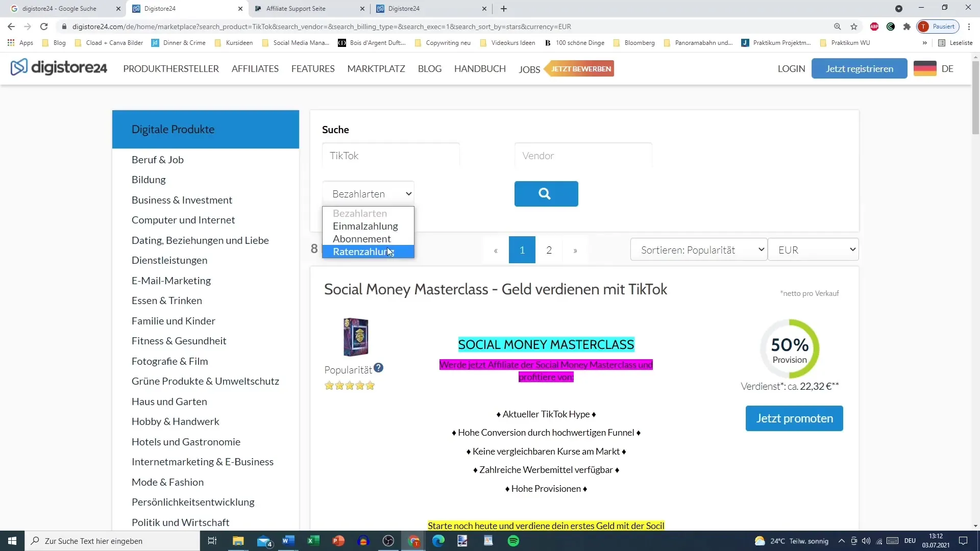Reload the page with refresh icon
The width and height of the screenshot is (980, 551).
[44, 27]
